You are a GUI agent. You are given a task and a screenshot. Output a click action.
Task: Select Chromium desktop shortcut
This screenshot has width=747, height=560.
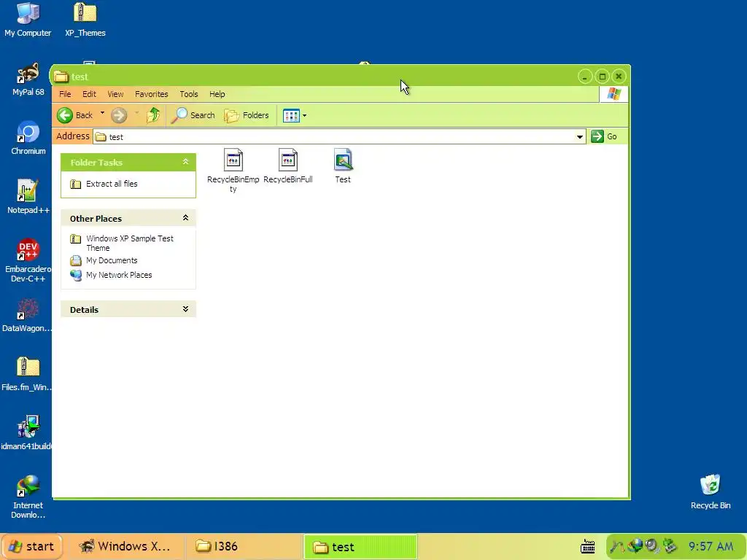coord(28,138)
